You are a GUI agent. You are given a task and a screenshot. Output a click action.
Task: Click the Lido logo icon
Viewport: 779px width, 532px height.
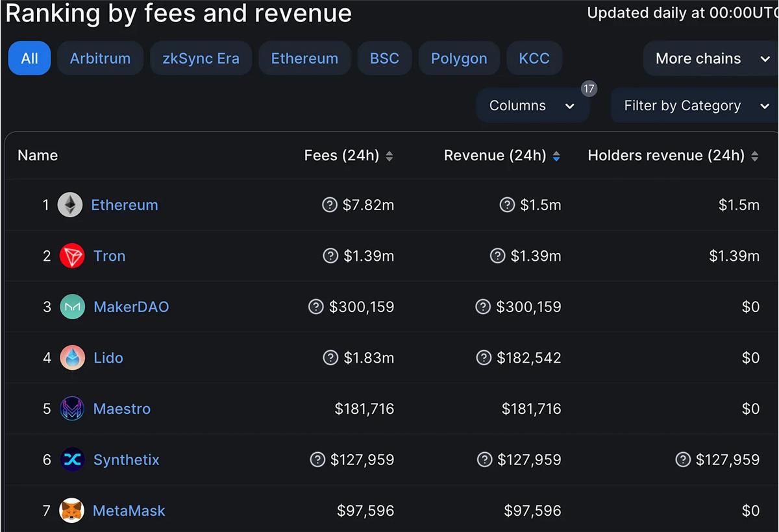coord(73,358)
